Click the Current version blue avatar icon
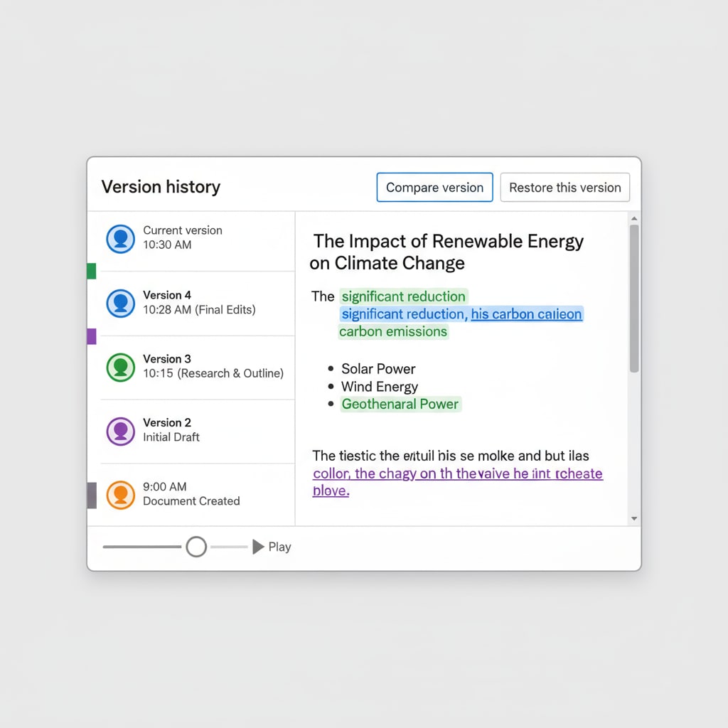 (120, 239)
